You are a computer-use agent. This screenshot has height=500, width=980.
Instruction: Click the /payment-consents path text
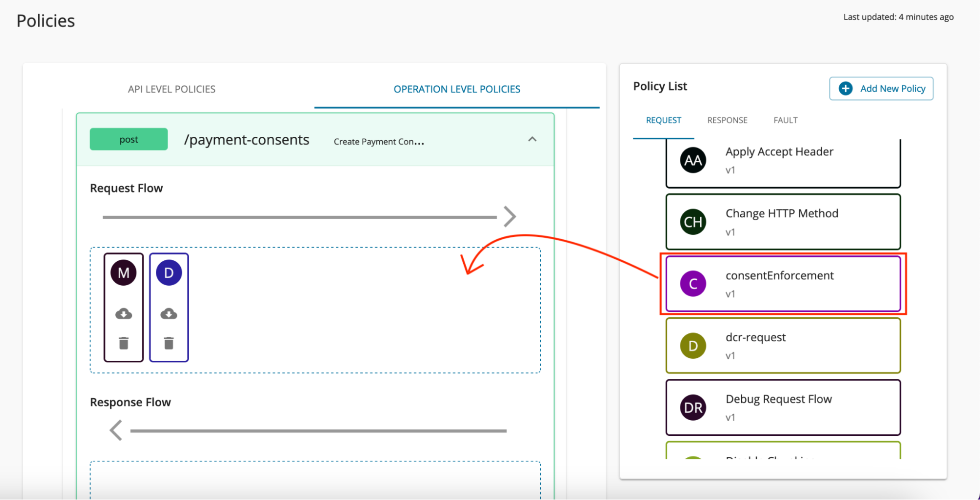[x=247, y=140]
